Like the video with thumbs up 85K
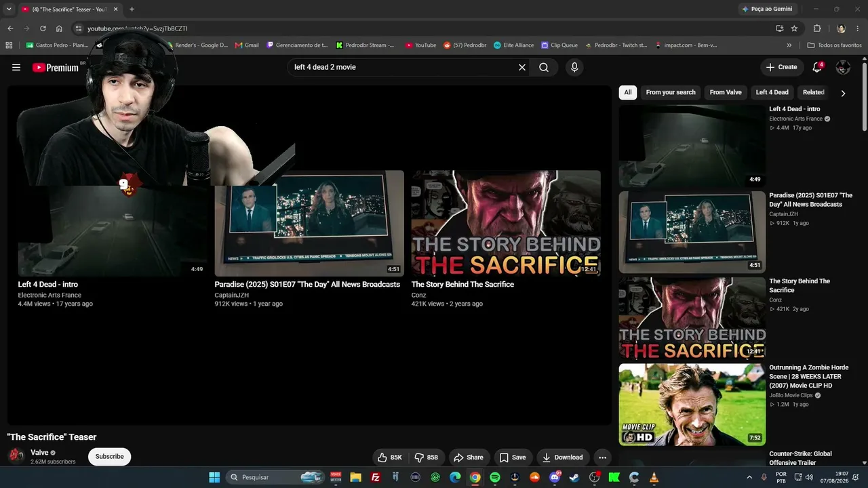 [391, 457]
